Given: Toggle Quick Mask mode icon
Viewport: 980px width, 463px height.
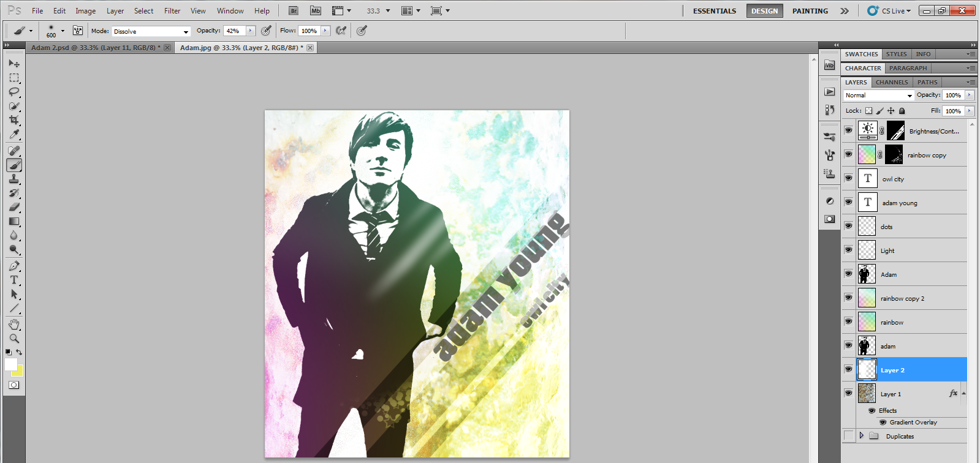Looking at the screenshot, I should tap(14, 385).
